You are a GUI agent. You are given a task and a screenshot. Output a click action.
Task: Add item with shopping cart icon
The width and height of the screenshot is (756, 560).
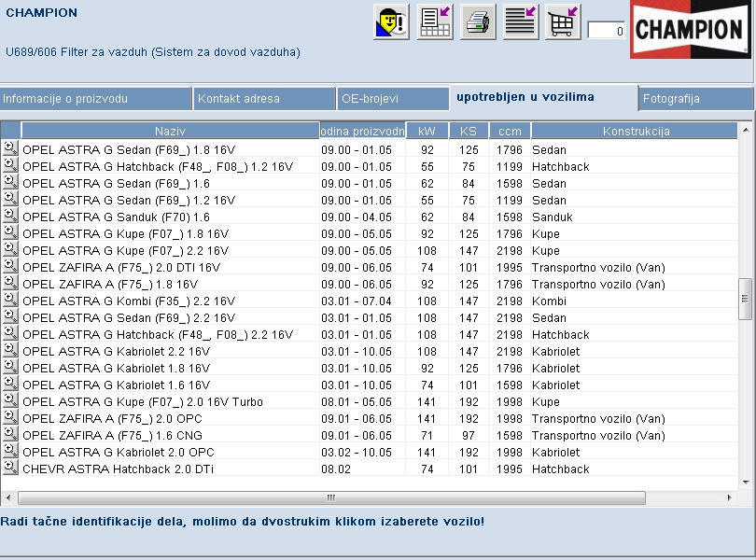click(x=563, y=21)
